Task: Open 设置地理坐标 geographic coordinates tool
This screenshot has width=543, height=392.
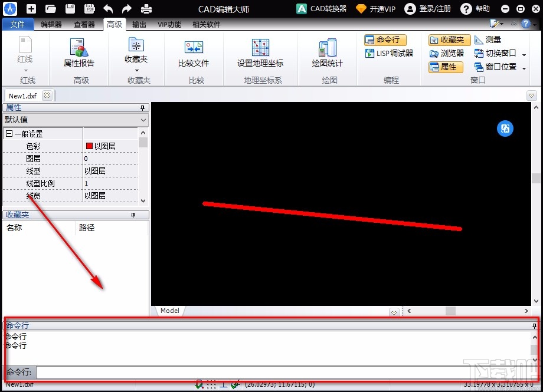Action: [260, 53]
